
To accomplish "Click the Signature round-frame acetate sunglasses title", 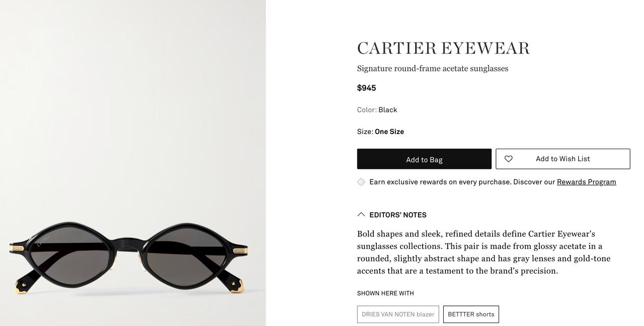I will tap(433, 69).
